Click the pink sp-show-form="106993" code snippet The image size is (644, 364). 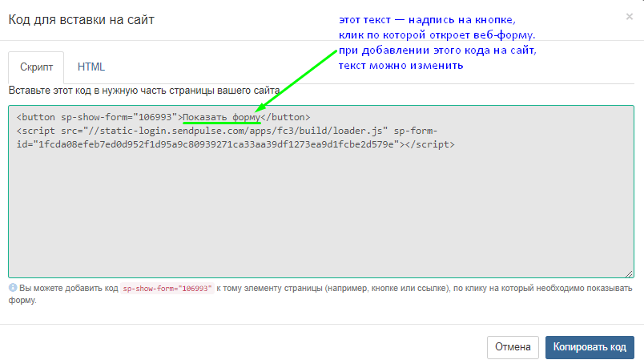pyautogui.click(x=167, y=289)
